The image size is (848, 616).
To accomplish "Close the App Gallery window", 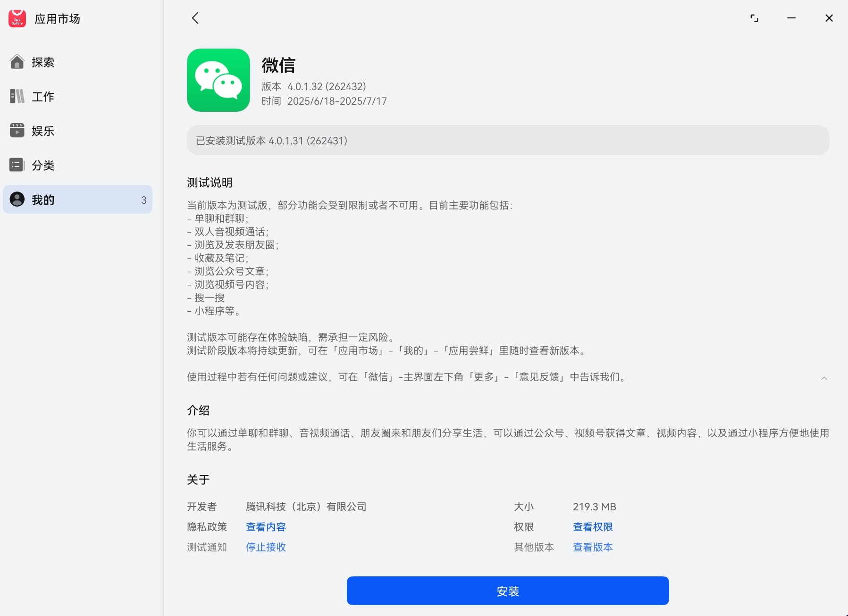I will (x=829, y=18).
